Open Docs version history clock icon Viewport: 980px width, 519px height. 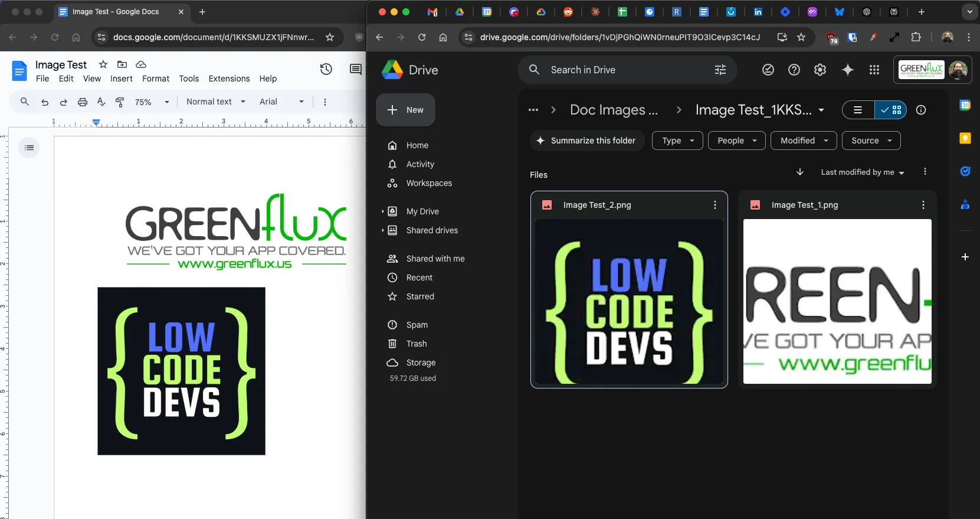click(x=326, y=70)
